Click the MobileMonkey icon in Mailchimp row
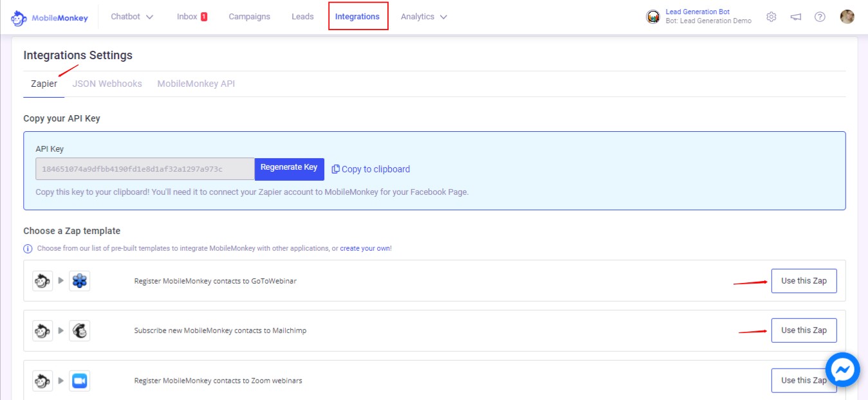The height and width of the screenshot is (400, 868). [42, 331]
